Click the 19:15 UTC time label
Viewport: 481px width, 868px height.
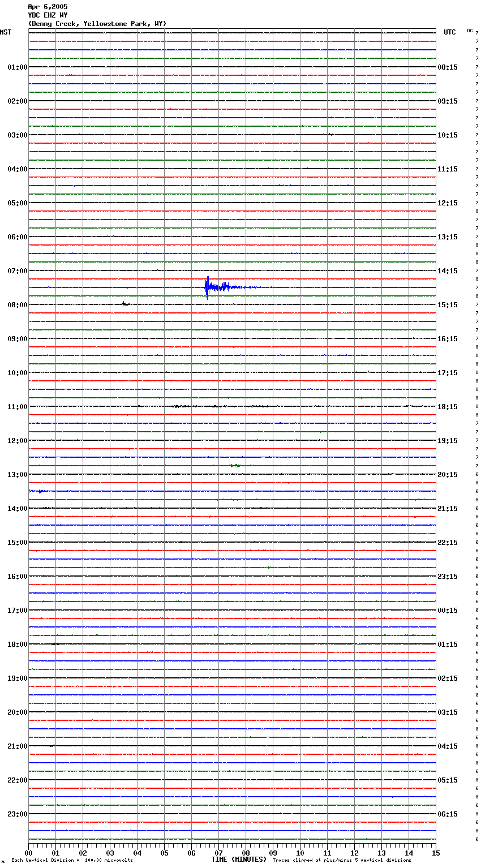[x=448, y=441]
